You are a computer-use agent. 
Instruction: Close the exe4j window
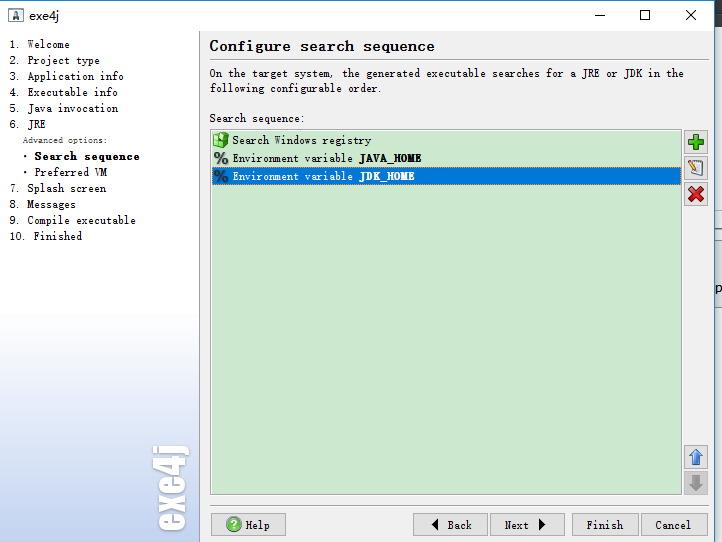[690, 15]
